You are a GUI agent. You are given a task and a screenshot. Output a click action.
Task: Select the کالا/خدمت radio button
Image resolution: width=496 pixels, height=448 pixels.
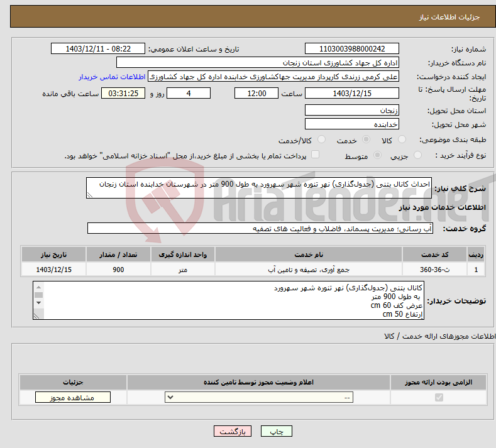[321, 139]
